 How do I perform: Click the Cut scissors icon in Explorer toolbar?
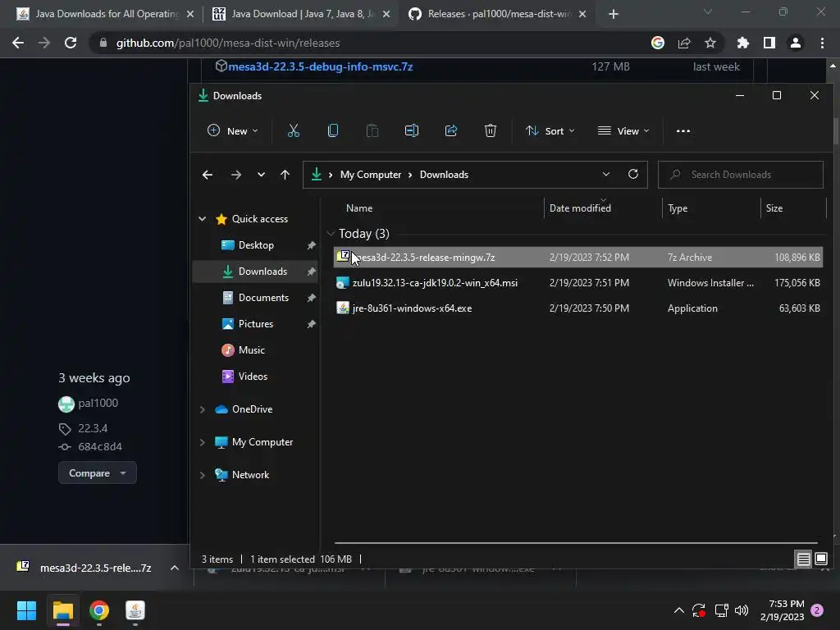click(293, 130)
